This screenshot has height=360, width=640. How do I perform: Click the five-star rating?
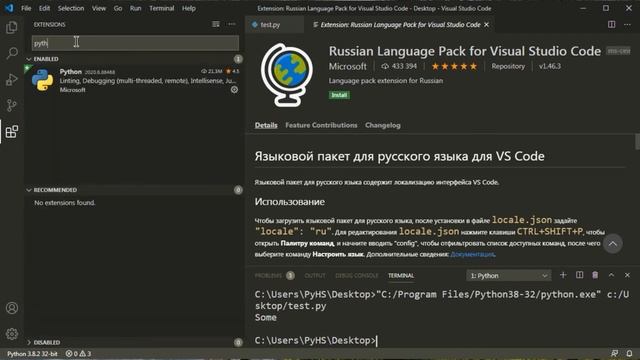click(454, 66)
